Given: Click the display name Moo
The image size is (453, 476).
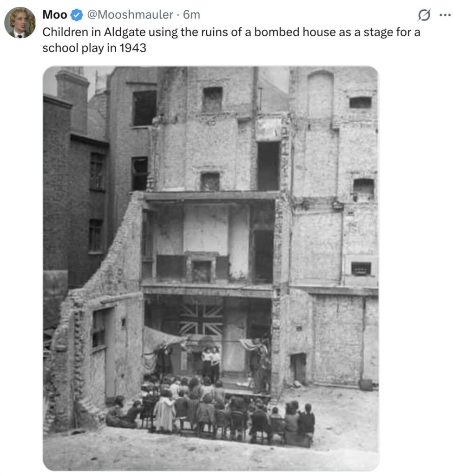Looking at the screenshot, I should click(55, 14).
